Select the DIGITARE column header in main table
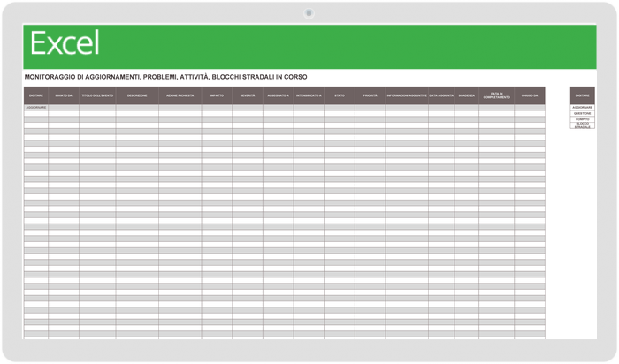This screenshot has height=364, width=619. (36, 95)
